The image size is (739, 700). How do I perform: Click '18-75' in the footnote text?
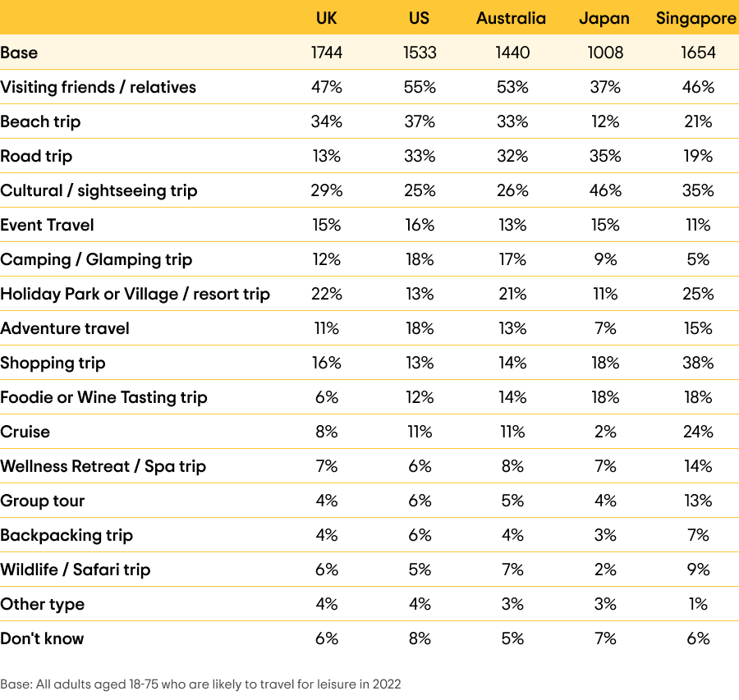[x=137, y=684]
